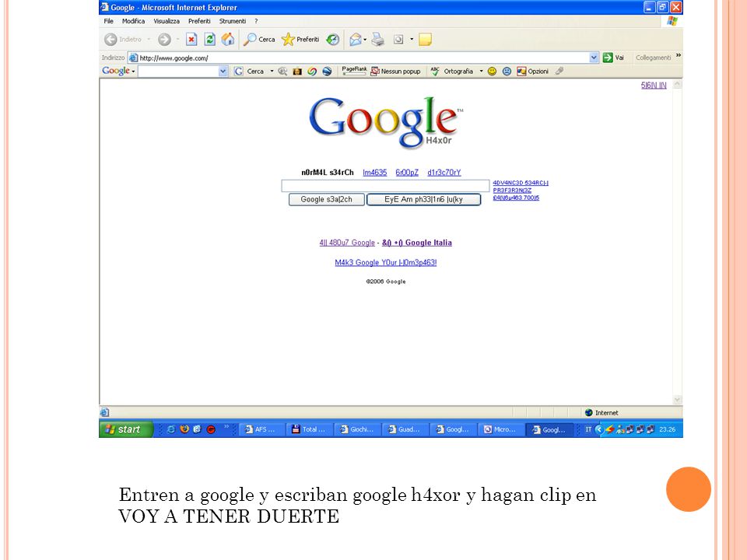Click the yellow smiley face icon
This screenshot has height=560, width=747.
[492, 72]
